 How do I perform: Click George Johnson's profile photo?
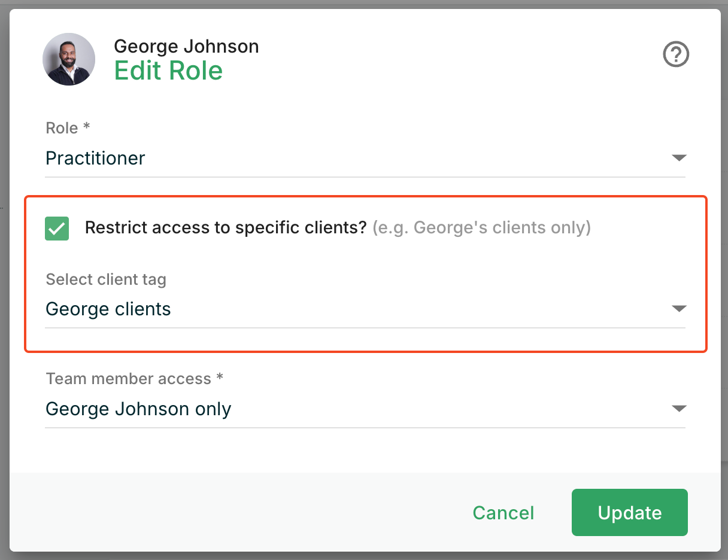[69, 59]
